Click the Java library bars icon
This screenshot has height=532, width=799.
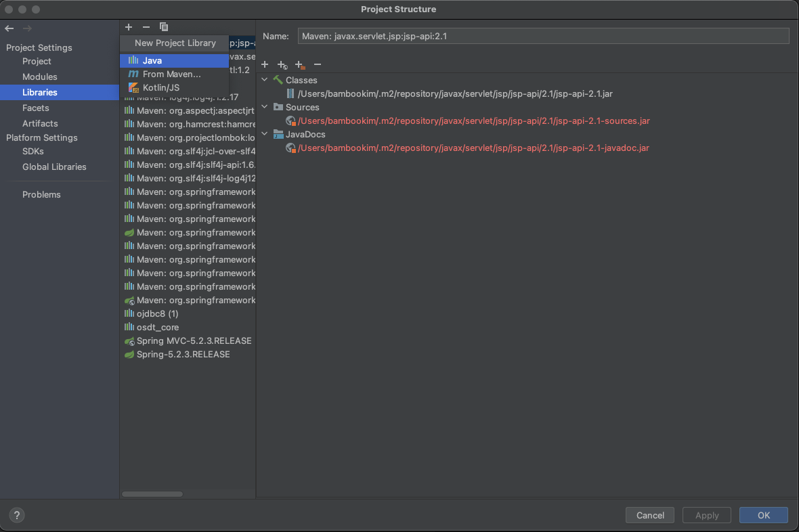click(133, 60)
